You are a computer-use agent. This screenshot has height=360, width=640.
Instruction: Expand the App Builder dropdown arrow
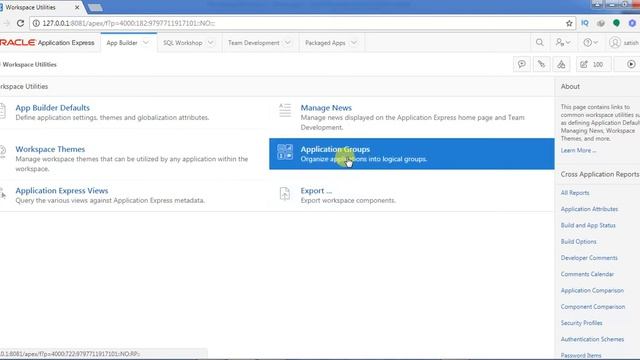point(146,42)
